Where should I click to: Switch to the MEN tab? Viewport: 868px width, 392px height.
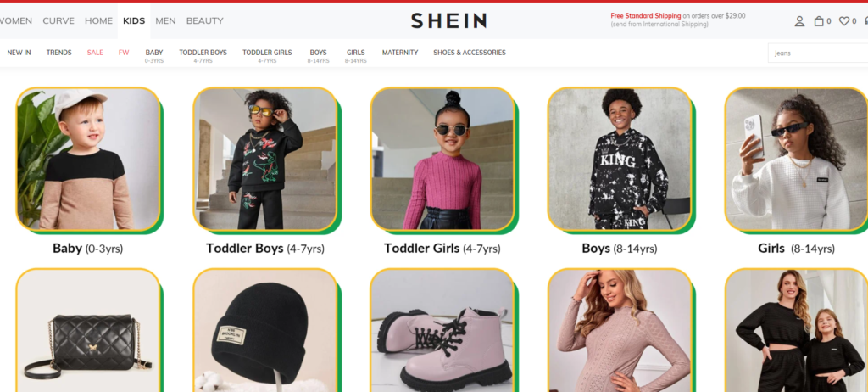[x=165, y=21]
